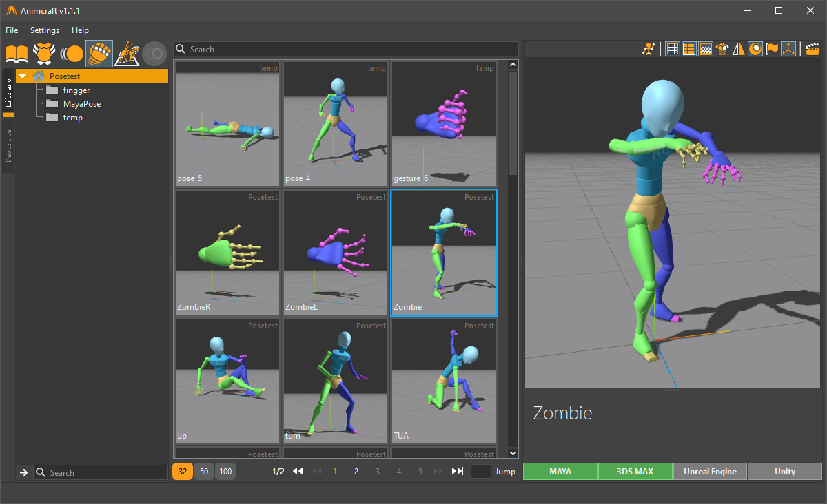Image resolution: width=827 pixels, height=504 pixels.
Task: Select the TUA pose thumbnail
Action: click(x=444, y=381)
